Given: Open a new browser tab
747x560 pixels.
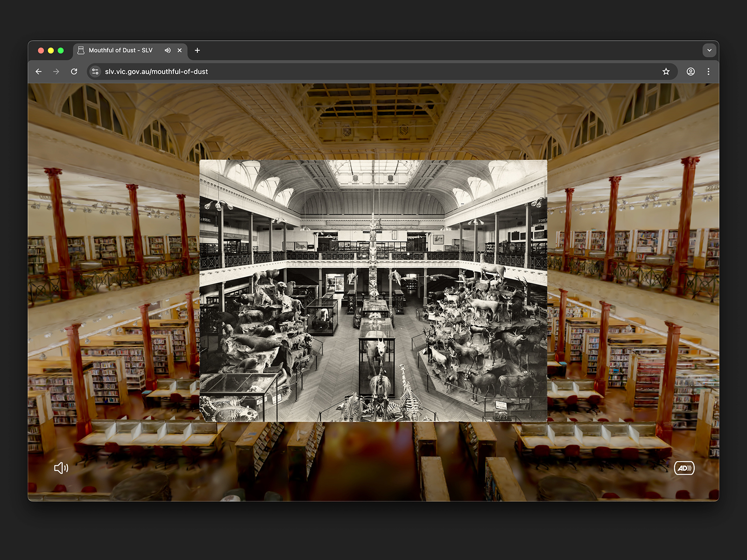Looking at the screenshot, I should [197, 50].
